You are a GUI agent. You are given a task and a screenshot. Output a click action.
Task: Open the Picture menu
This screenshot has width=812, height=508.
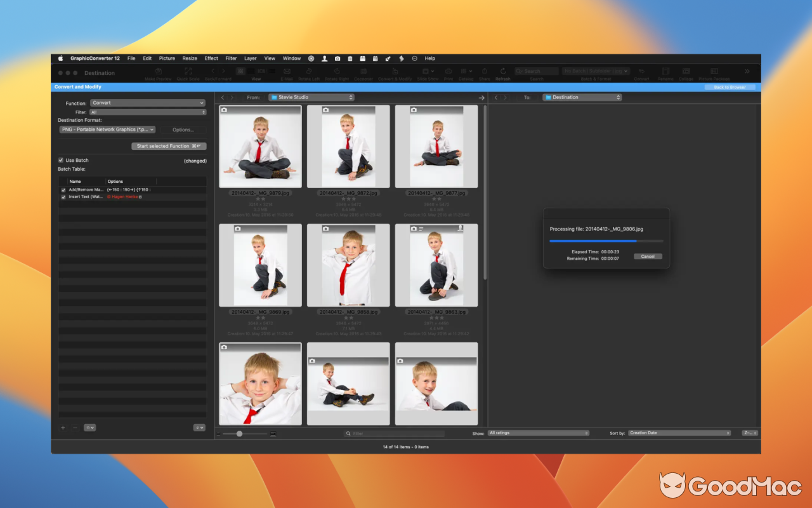167,58
